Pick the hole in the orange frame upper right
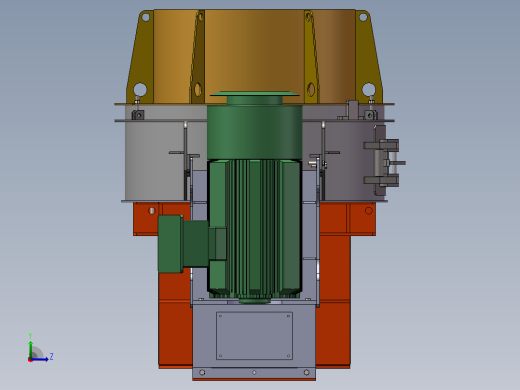520x390 pixels. pos(369,211)
